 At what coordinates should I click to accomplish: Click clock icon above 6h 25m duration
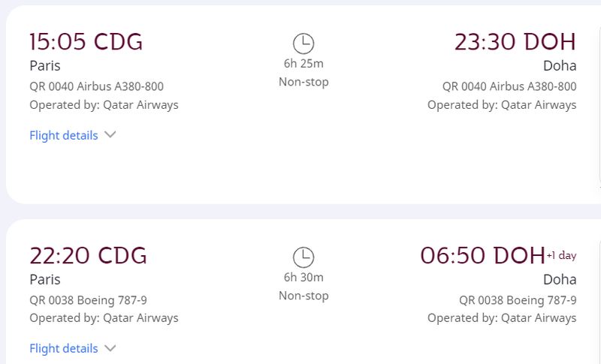coord(304,44)
